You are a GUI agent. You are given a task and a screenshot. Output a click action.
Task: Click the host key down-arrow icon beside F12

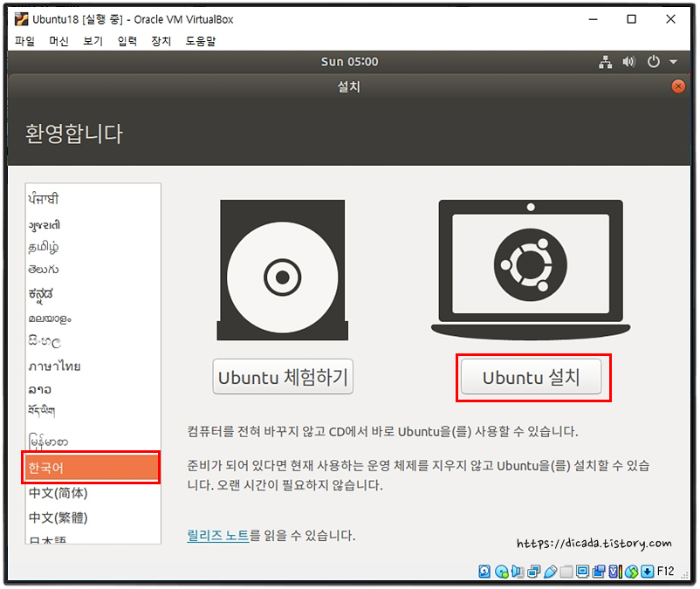pyautogui.click(x=648, y=572)
